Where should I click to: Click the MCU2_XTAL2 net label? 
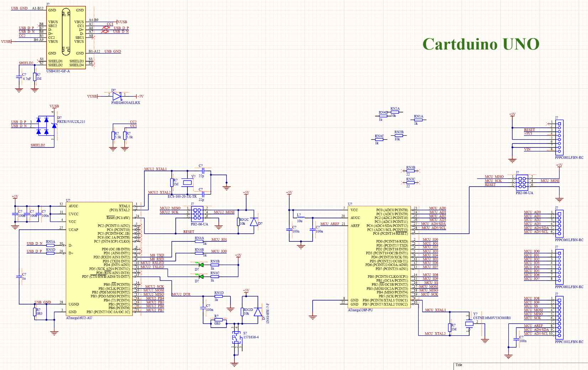(159, 193)
